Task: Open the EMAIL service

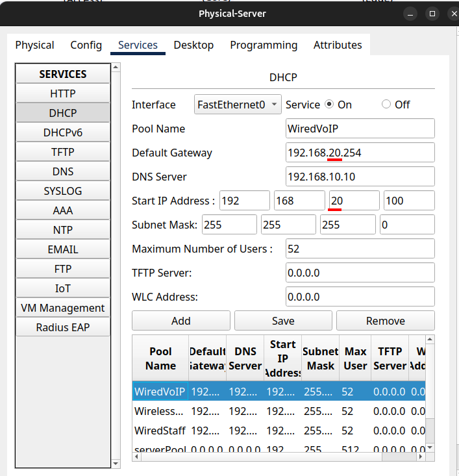Action: [x=63, y=249]
